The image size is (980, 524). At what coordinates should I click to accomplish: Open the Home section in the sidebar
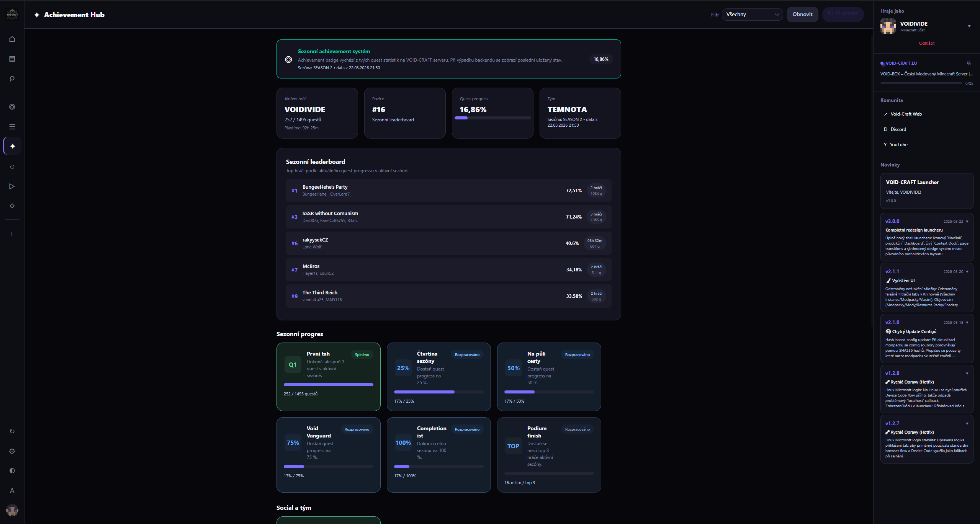tap(12, 39)
